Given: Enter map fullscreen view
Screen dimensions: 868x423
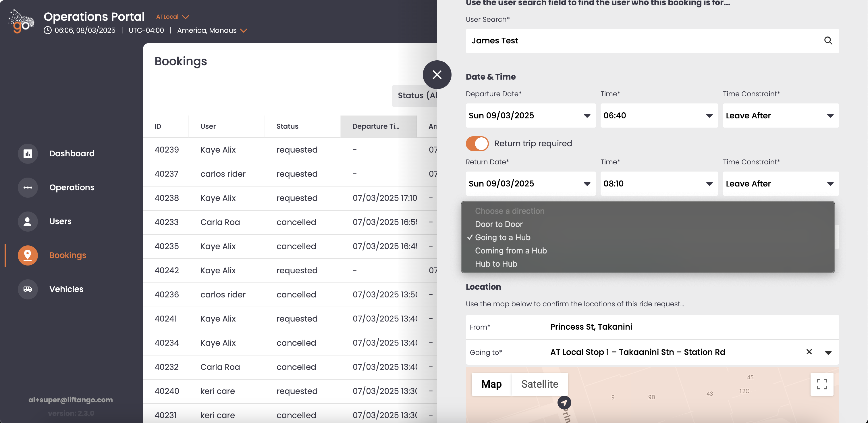Looking at the screenshot, I should coord(821,384).
